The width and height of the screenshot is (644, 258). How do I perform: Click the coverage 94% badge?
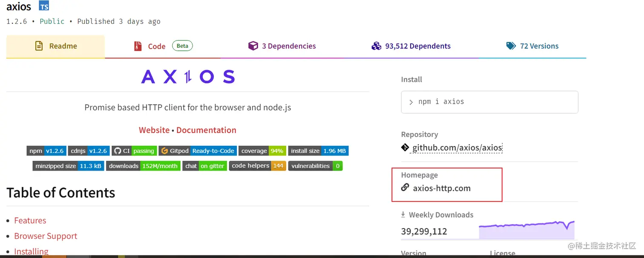point(262,151)
